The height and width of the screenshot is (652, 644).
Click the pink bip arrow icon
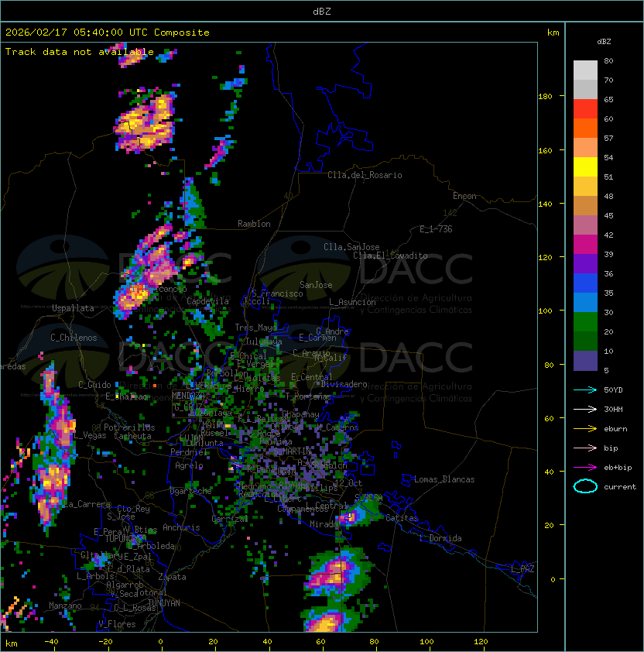click(x=585, y=448)
